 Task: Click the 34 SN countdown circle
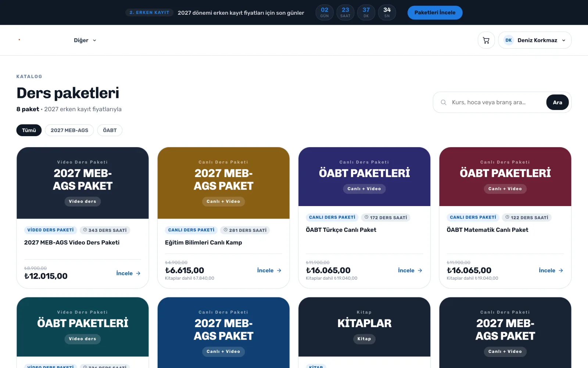[387, 13]
